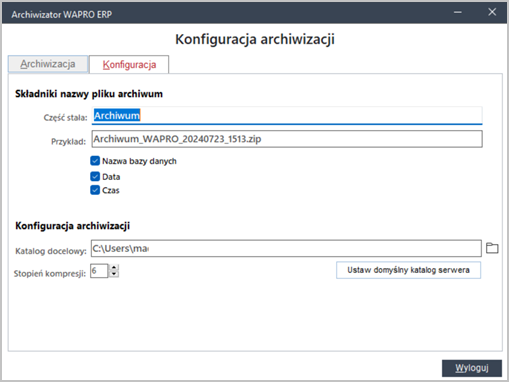This screenshot has height=382, width=509.
Task: Increase Stopień kompresji with up arrow
Action: (x=114, y=267)
